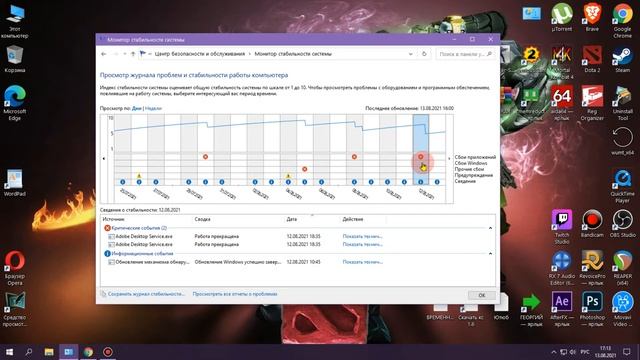This screenshot has height=360, width=640.
Task: Open clock and date in taskbar
Action: [x=606, y=352]
